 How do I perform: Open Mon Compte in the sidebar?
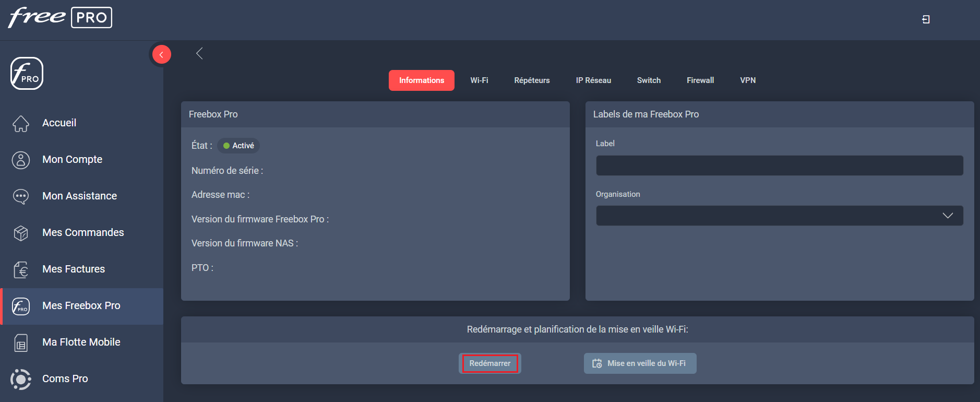tap(82, 160)
